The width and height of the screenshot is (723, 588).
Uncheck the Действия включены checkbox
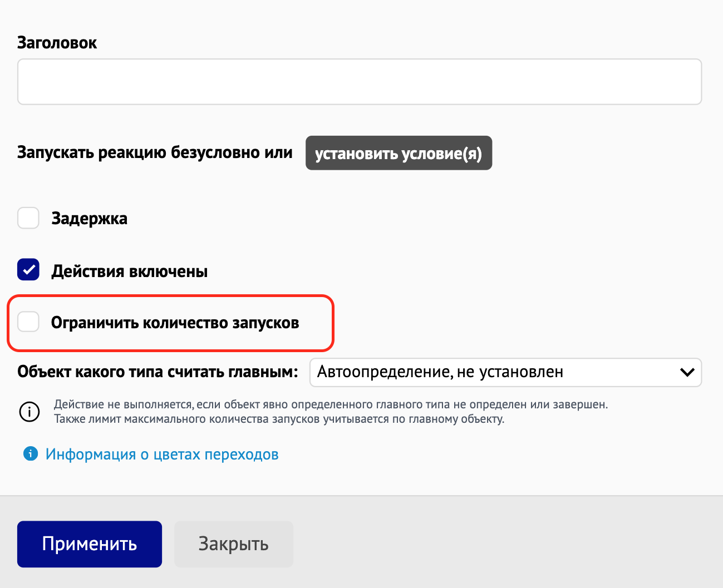pos(28,270)
